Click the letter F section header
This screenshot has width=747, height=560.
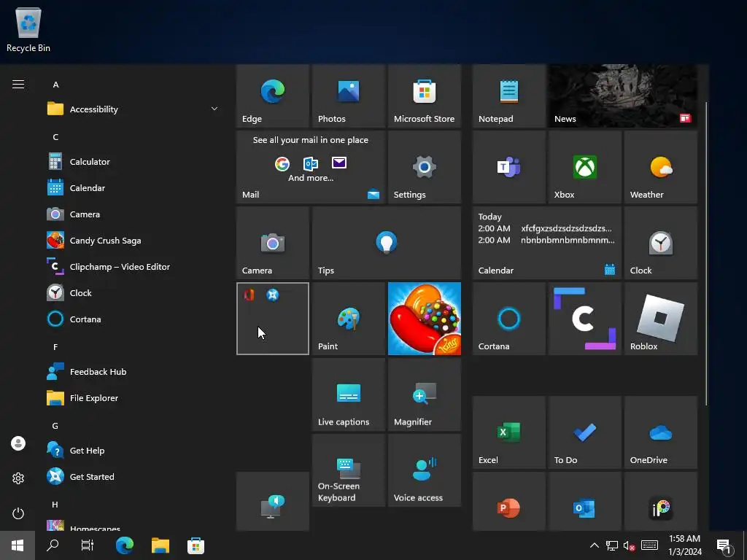[55, 347]
